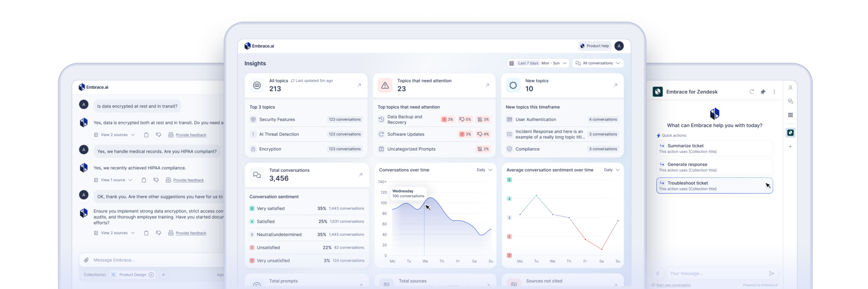Click the Very satisfied color badge
Image resolution: width=868 pixels, height=289 pixels.
point(252,209)
